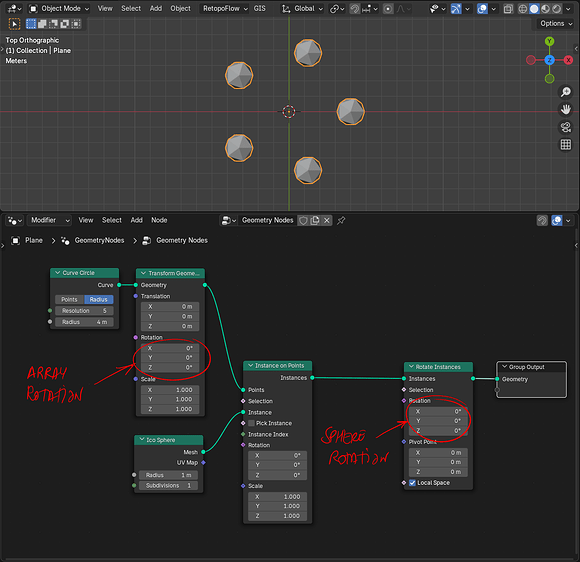580x562 pixels.
Task: Select the Tweak select tool icon
Action: pos(14,24)
